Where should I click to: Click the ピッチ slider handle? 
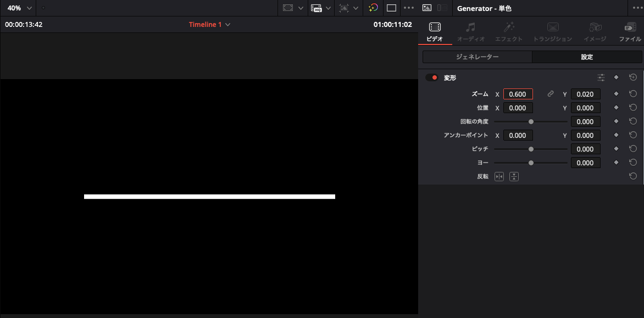pos(531,149)
